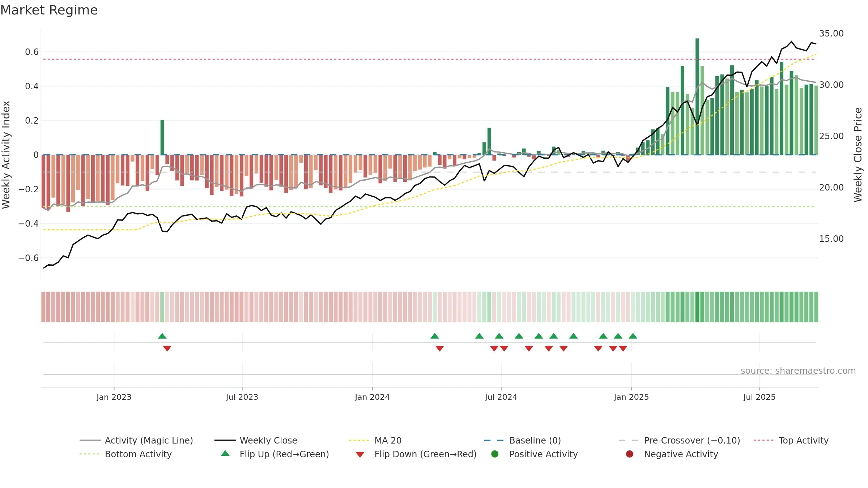Image resolution: width=868 pixels, height=488 pixels.
Task: Click the Jul 2023 x-axis label
Action: pyautogui.click(x=242, y=397)
